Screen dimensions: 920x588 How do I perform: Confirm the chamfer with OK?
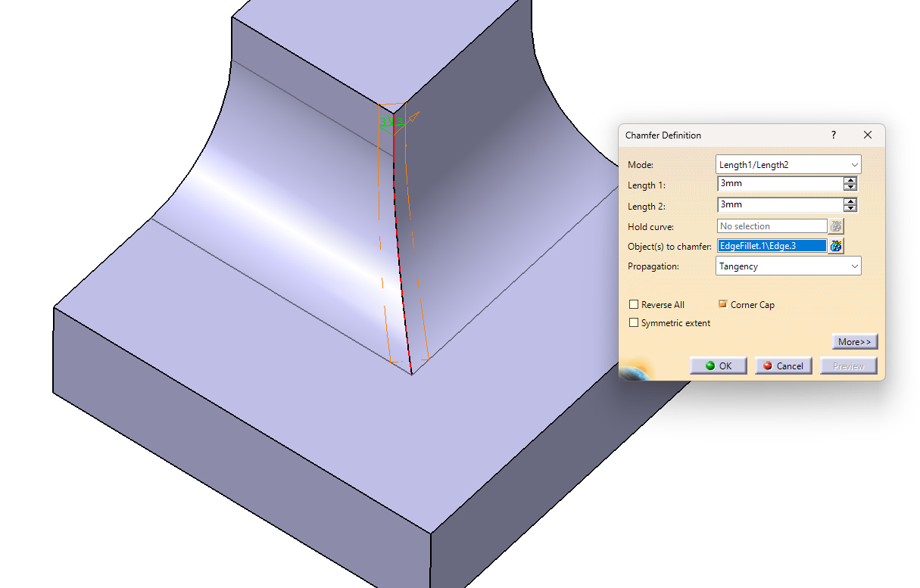pyautogui.click(x=718, y=366)
